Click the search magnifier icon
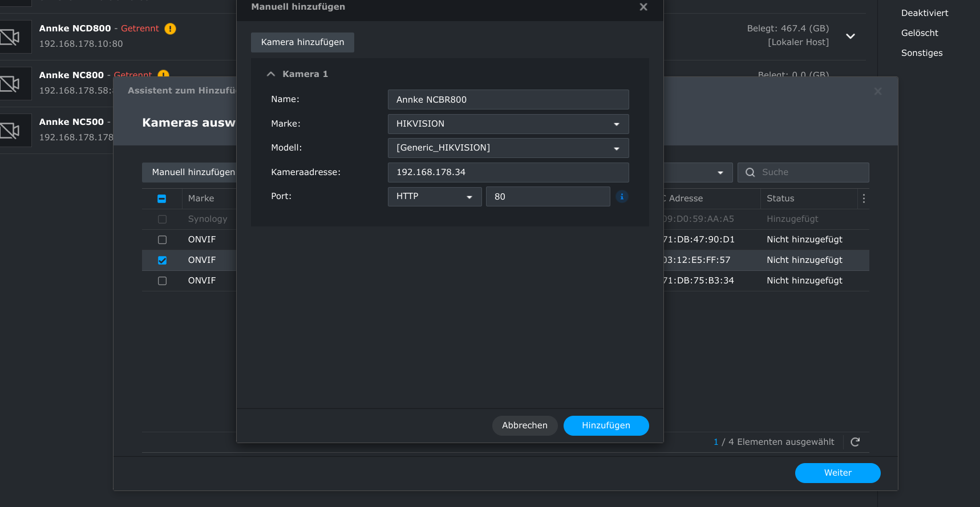The image size is (980, 507). pyautogui.click(x=750, y=172)
